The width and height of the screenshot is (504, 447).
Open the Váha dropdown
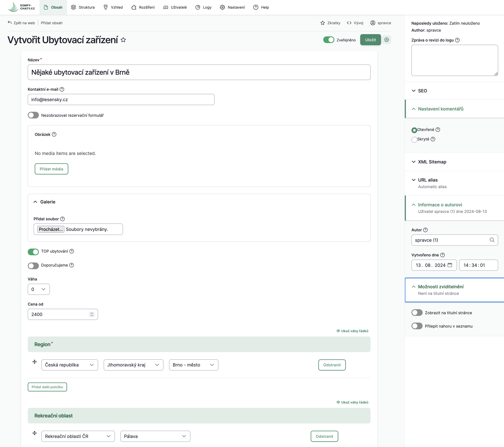point(39,289)
